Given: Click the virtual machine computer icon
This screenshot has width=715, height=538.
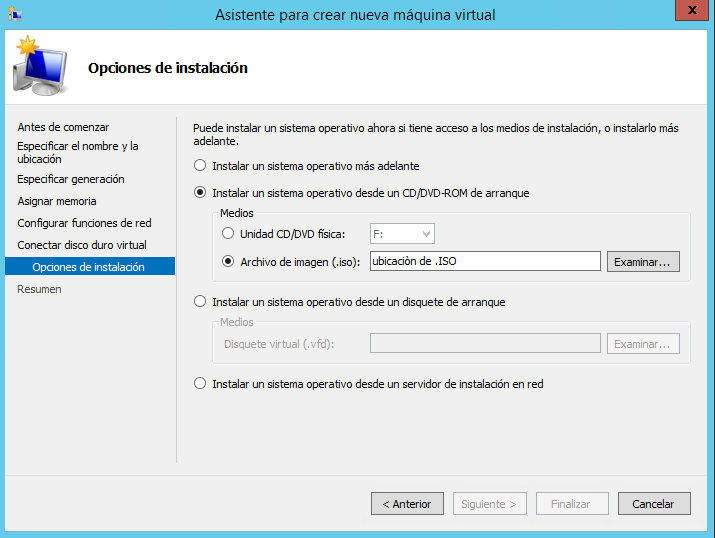Looking at the screenshot, I should pos(40,67).
